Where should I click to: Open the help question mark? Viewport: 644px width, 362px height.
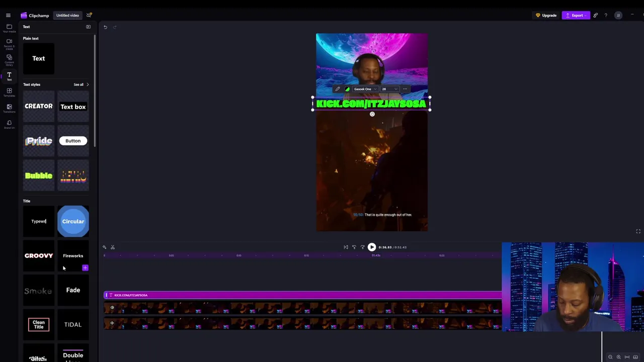pyautogui.click(x=606, y=16)
